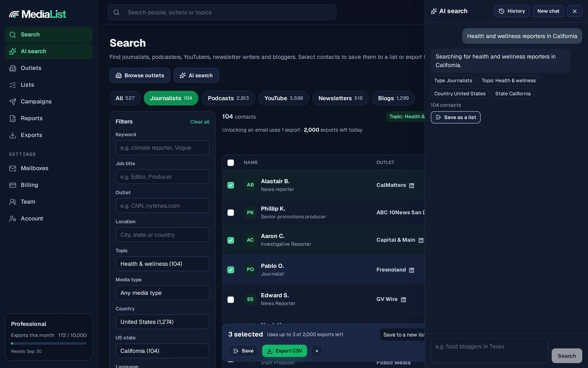Toggle the select-all checkbox in table header
Viewport: 588px width, 368px height.
(x=231, y=163)
